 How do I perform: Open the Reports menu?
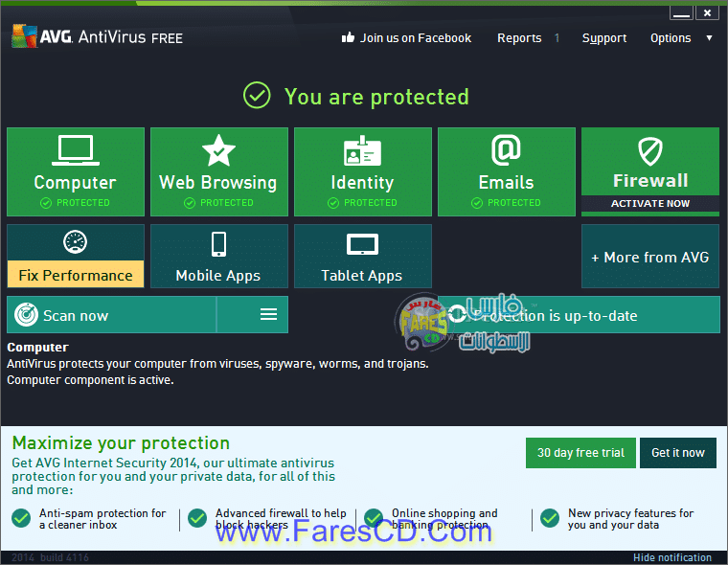pos(519,38)
